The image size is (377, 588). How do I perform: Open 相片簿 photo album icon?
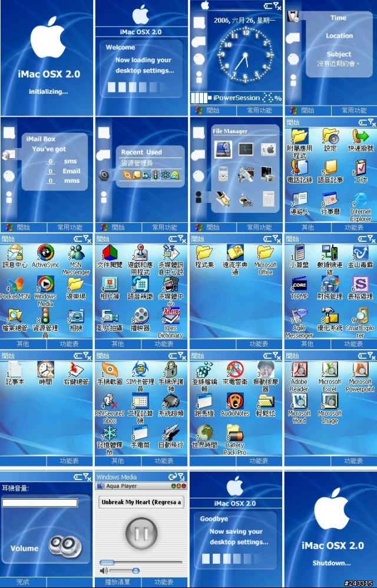(x=110, y=285)
